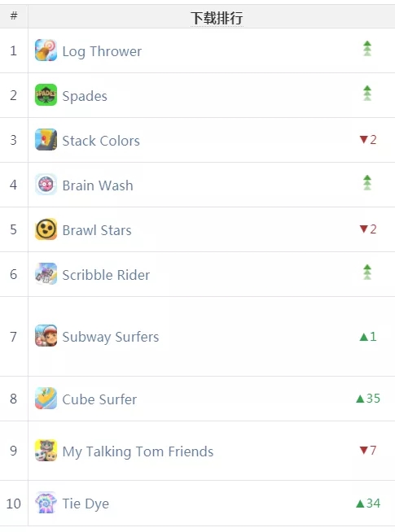Click the new-entry arrows beside Log Thrower
Image resolution: width=395 pixels, height=532 pixels.
367,49
